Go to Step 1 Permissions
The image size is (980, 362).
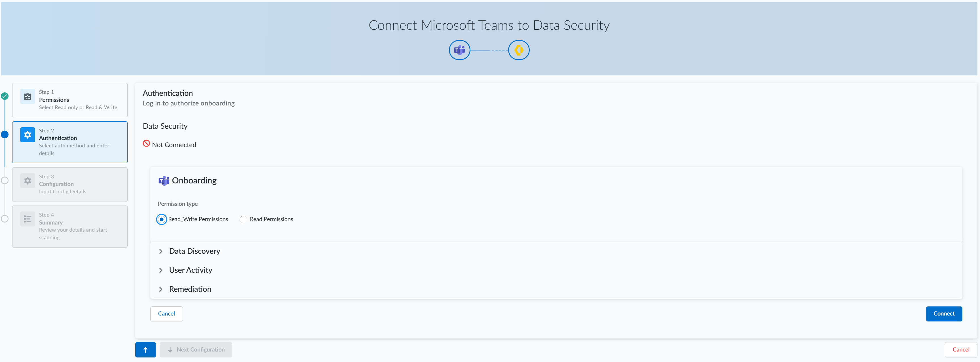coord(70,100)
